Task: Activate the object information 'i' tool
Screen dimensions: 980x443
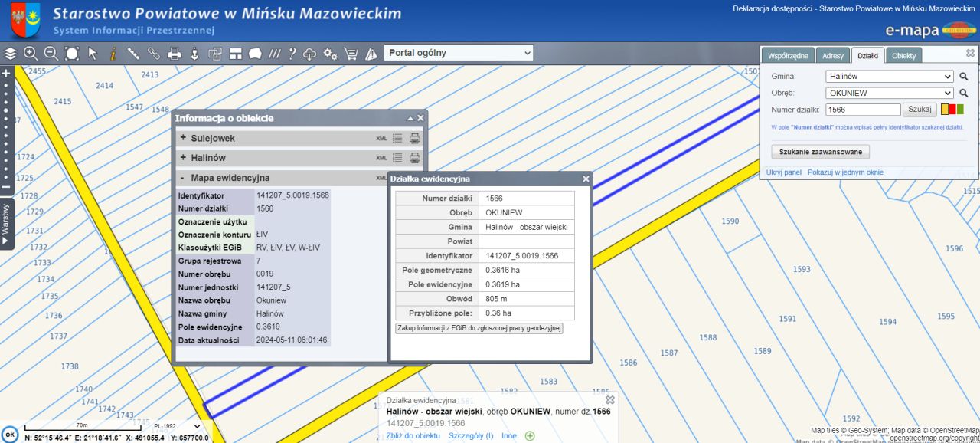Action: [113, 54]
